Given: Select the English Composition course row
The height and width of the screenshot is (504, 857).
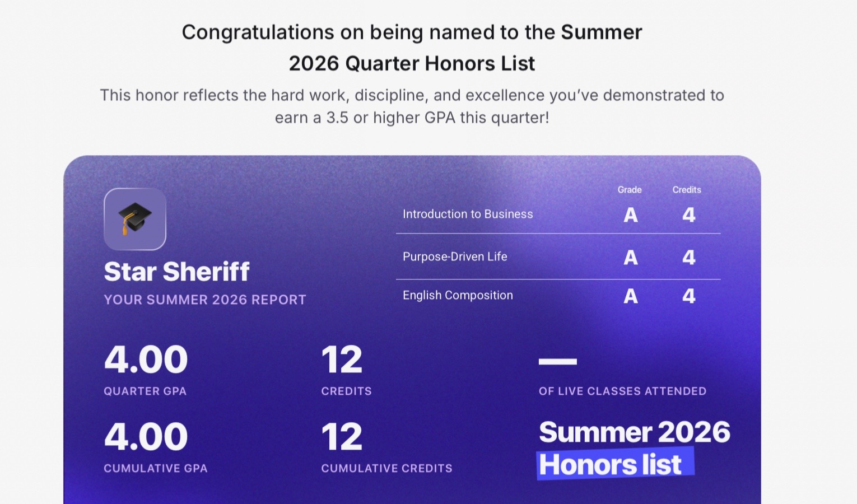Looking at the screenshot, I should [558, 296].
